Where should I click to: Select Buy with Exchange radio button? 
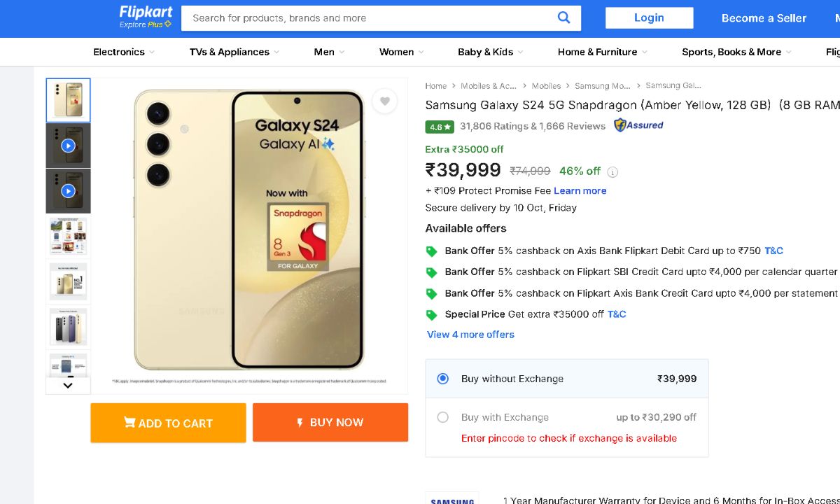pyautogui.click(x=442, y=417)
